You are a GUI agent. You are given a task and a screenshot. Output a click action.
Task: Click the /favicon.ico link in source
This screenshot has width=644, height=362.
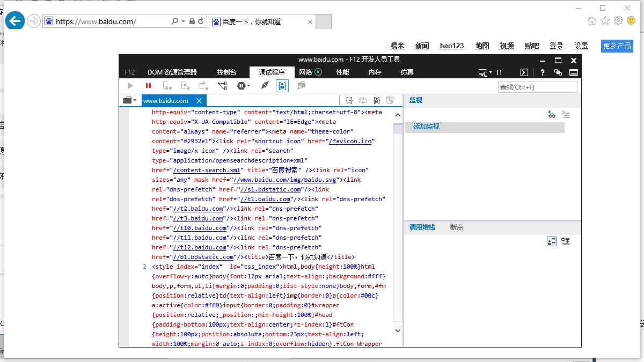[x=352, y=141]
